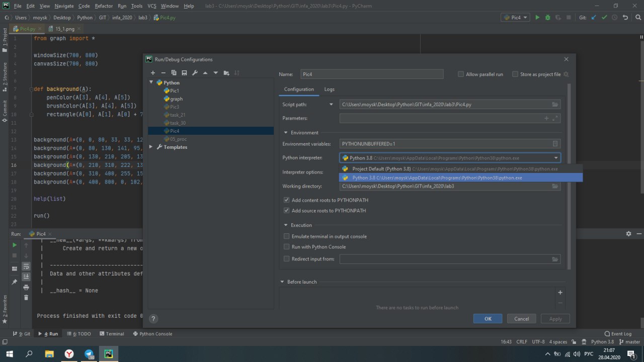Viewport: 644px width, 362px height.
Task: Open Script path type dropdown arrow
Action: 331,105
